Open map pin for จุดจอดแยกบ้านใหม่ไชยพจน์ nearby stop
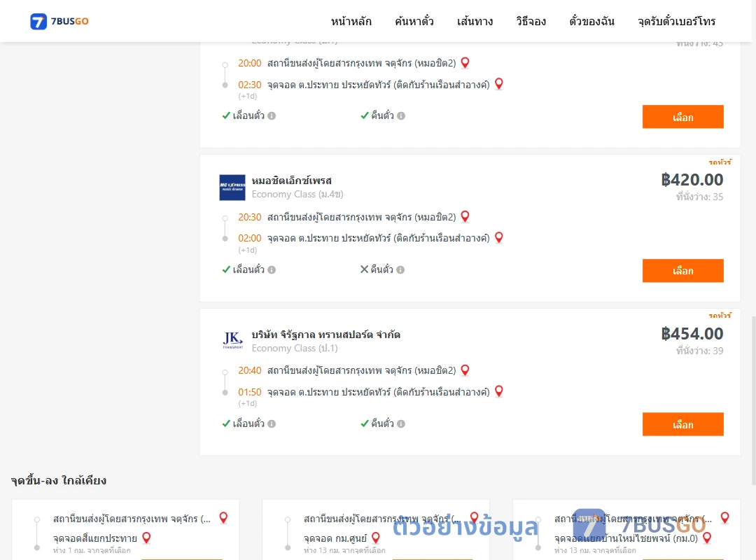The height and width of the screenshot is (560, 756). pyautogui.click(x=707, y=538)
